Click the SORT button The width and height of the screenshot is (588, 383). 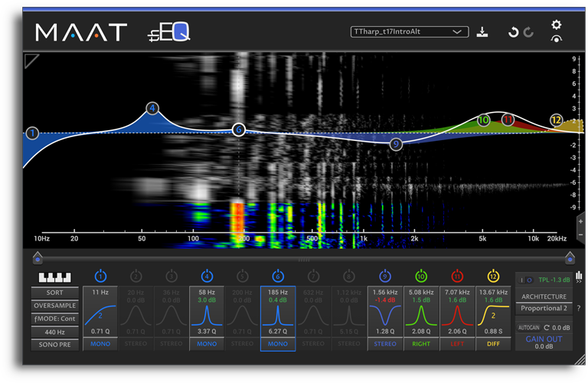pyautogui.click(x=55, y=293)
